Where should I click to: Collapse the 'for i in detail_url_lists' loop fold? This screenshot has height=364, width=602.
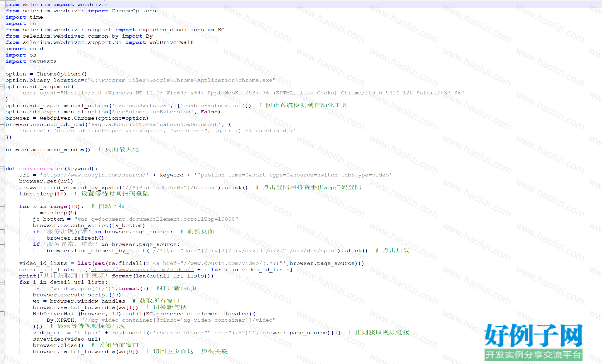point(2,282)
